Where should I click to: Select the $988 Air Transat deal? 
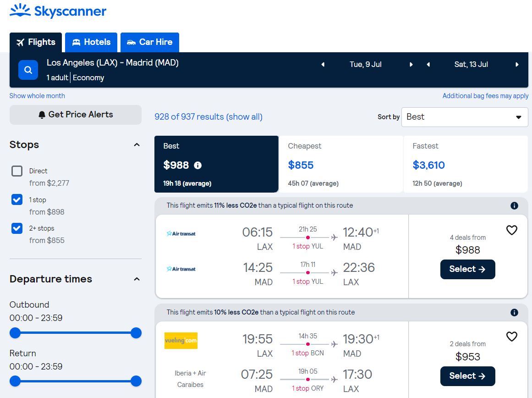[467, 269]
